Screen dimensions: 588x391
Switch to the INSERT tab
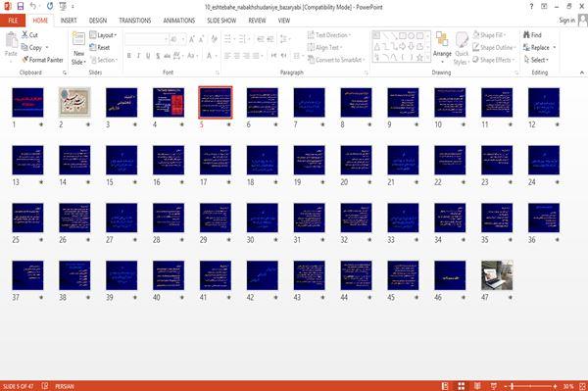pyautogui.click(x=69, y=21)
